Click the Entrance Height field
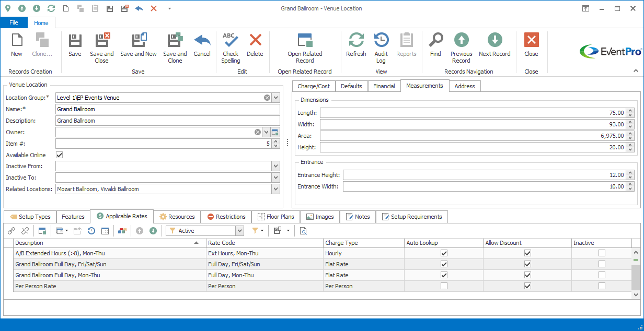This screenshot has width=644, height=331. click(485, 175)
